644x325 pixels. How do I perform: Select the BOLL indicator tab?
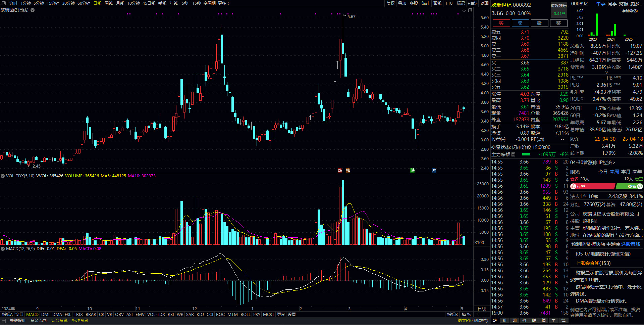point(246,315)
